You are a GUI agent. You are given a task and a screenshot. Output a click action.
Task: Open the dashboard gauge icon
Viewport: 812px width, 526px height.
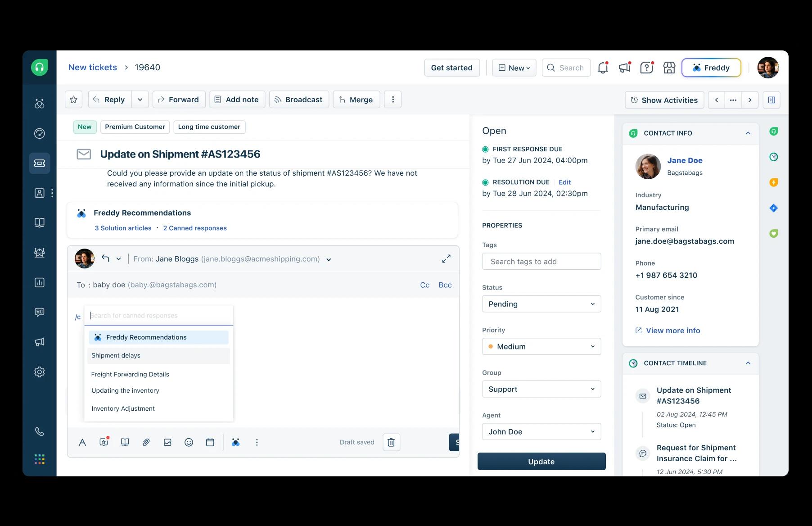[x=40, y=133]
